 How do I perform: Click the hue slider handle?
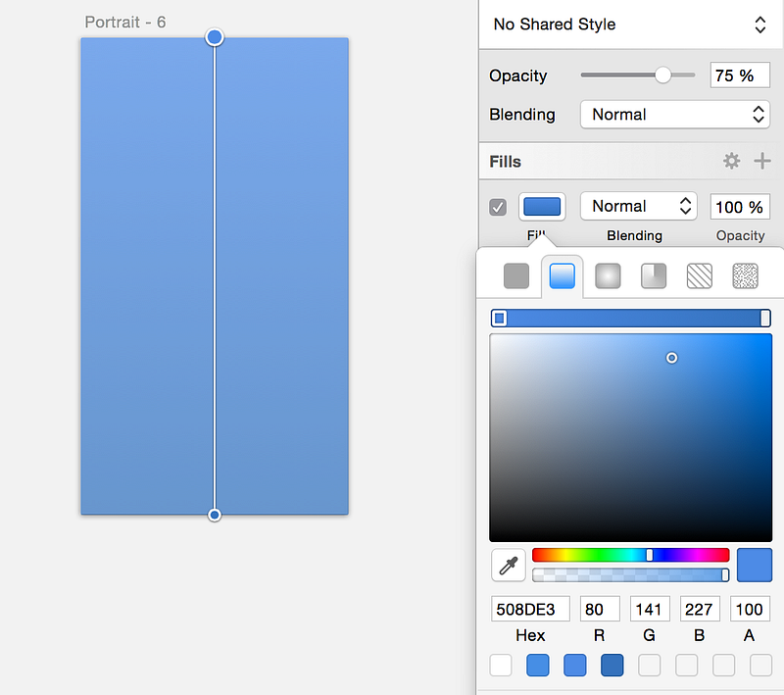[x=649, y=555]
